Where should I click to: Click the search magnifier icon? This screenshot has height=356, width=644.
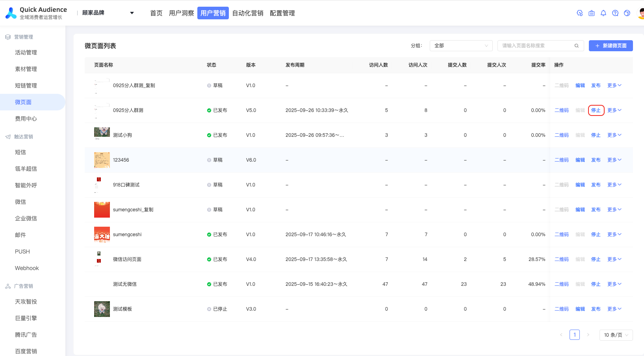576,46
